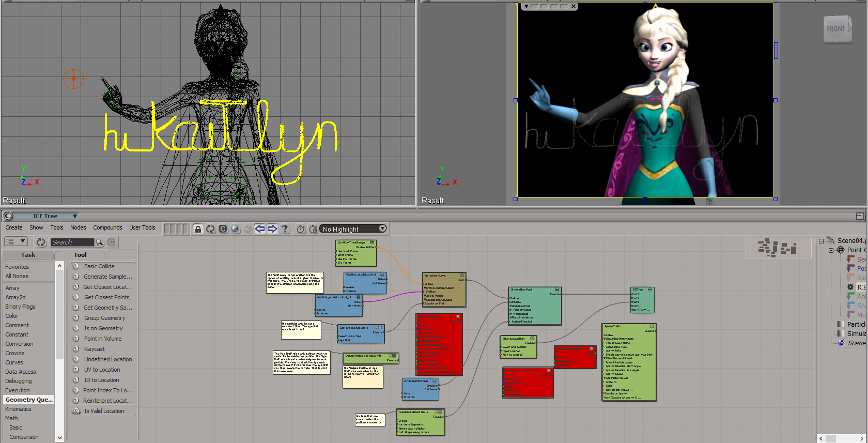Image resolution: width=868 pixels, height=443 pixels.
Task: Collapse the Point Cloud tree node
Action: tap(831, 250)
